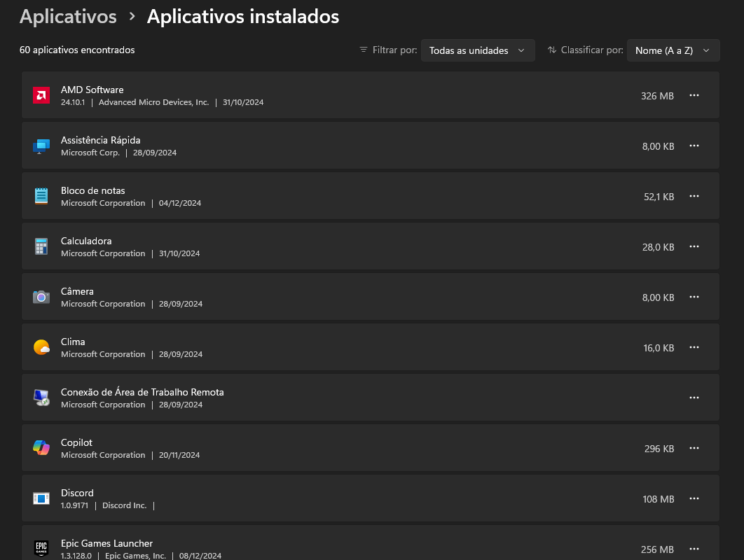Click the Copilot app icon
The width and height of the screenshot is (744, 560).
pos(41,448)
